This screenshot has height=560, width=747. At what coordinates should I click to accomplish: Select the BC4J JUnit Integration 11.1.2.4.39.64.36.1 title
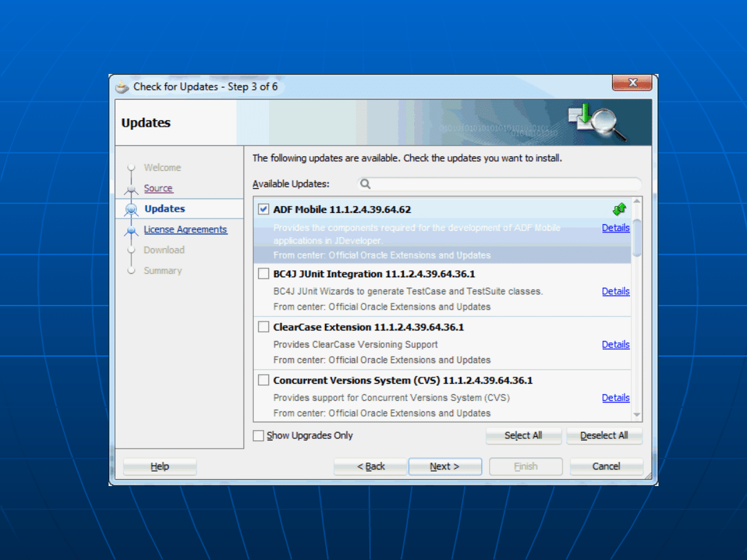(x=374, y=274)
